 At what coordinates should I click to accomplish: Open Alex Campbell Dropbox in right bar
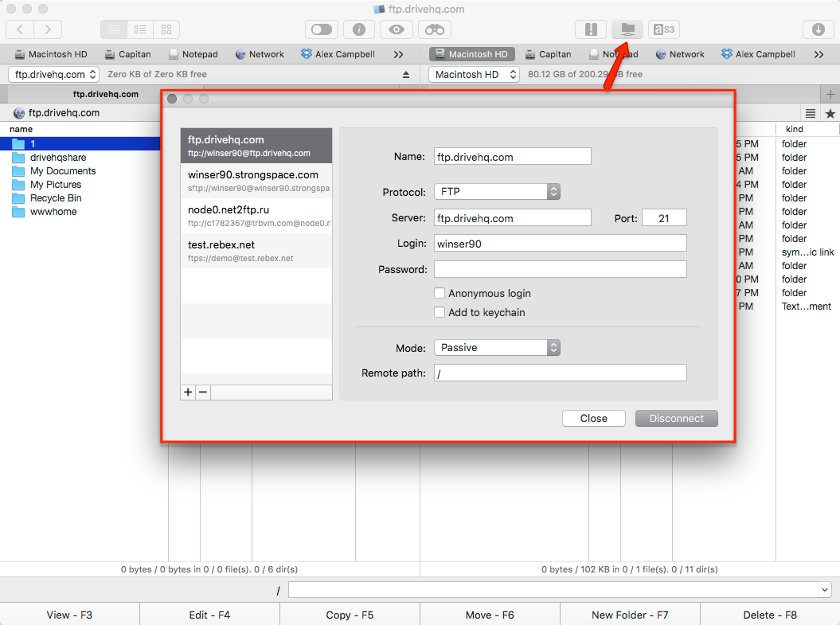pyautogui.click(x=759, y=54)
